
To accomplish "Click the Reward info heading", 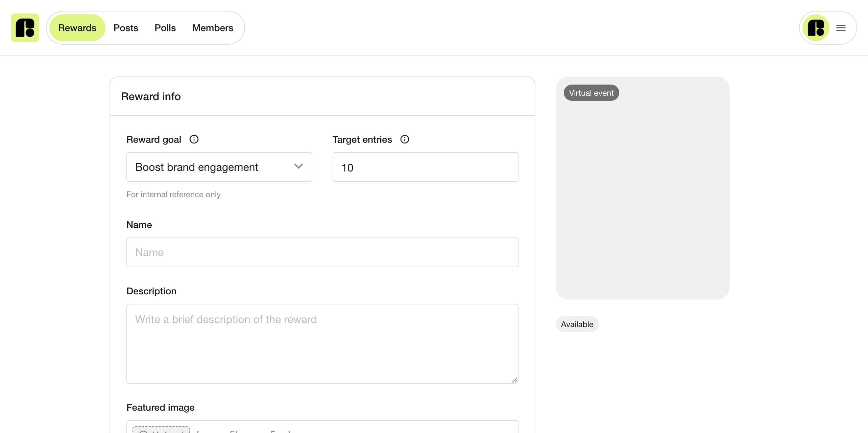I will (x=151, y=96).
